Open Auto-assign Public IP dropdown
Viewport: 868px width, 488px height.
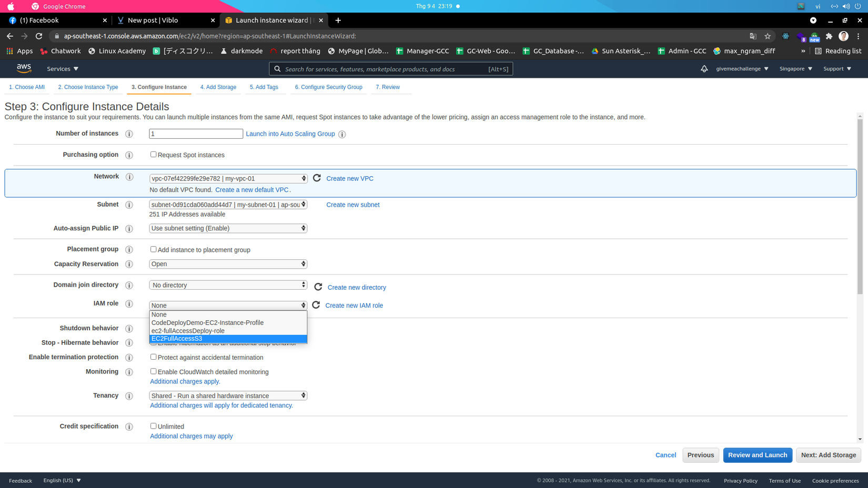point(228,228)
